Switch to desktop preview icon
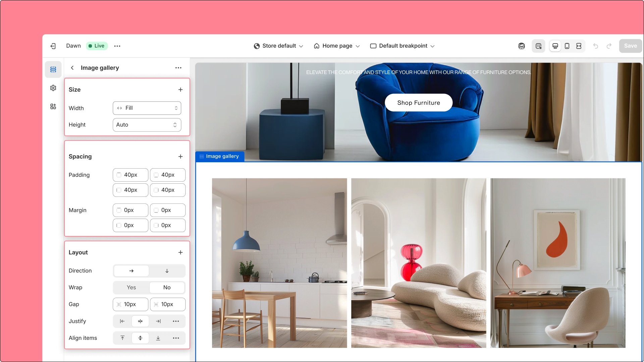 555,46
